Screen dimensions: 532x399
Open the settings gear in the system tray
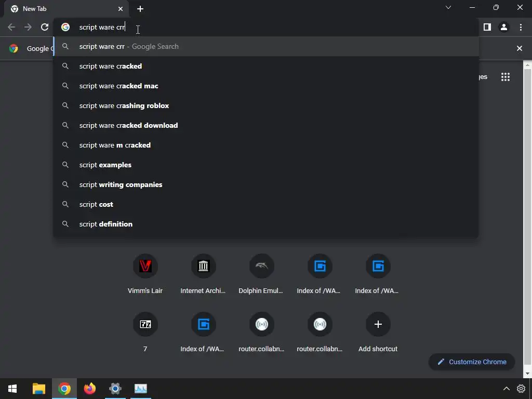521,389
